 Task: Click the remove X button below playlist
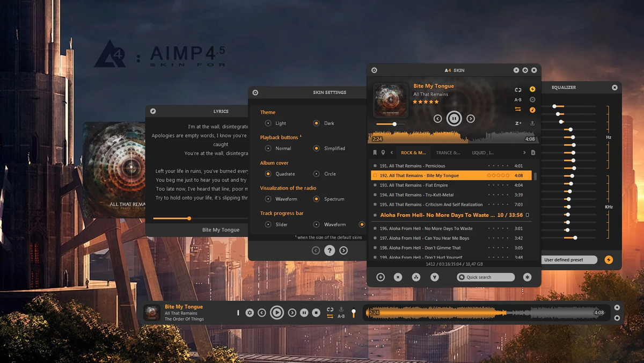click(398, 277)
